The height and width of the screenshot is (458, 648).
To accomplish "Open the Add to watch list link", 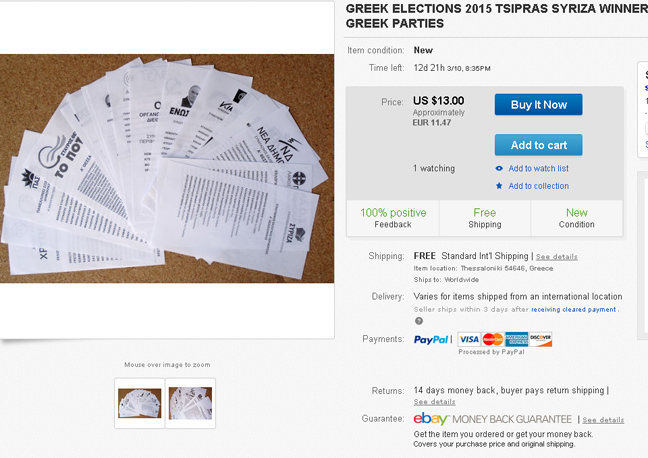I will coord(538,168).
